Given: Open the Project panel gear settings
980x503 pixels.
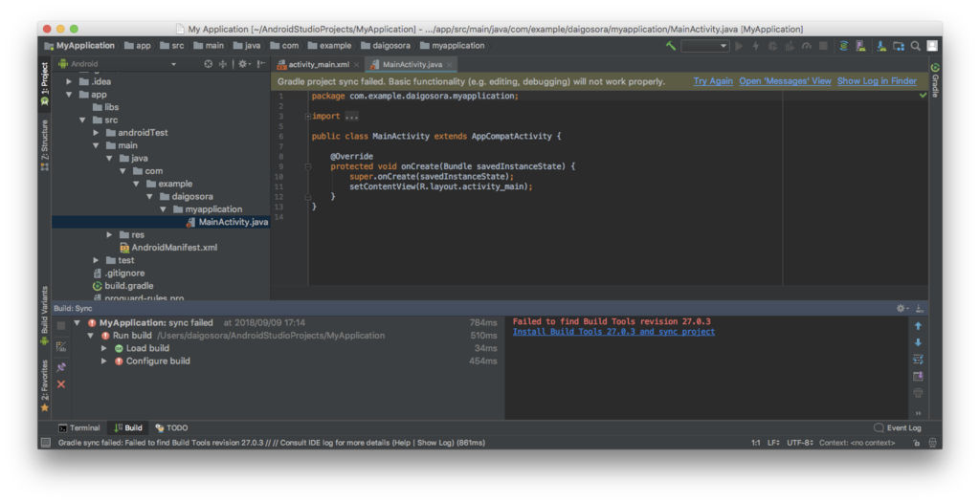Looking at the screenshot, I should (x=243, y=64).
